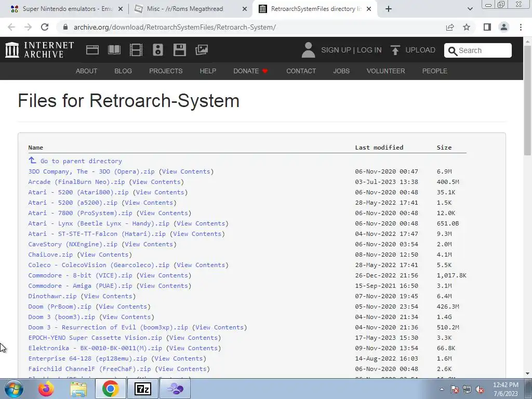Open the ABOUT menu item
The height and width of the screenshot is (399, 532).
(x=86, y=71)
